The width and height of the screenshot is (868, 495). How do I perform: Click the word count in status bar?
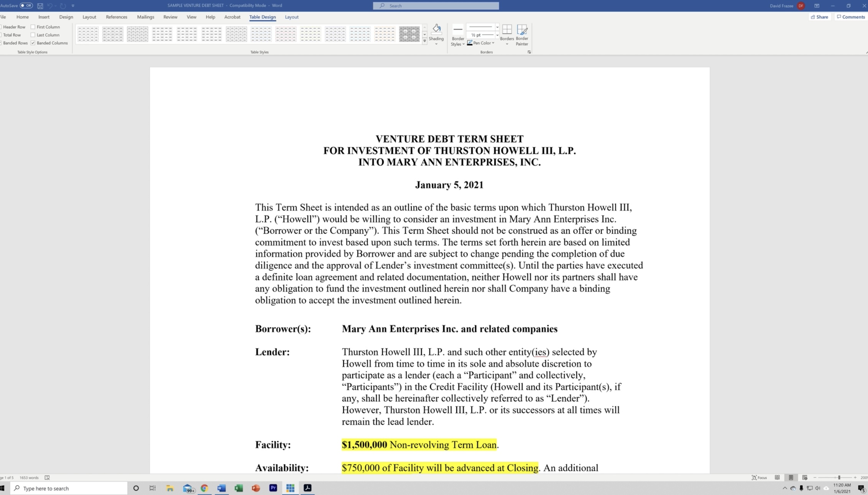[29, 477]
